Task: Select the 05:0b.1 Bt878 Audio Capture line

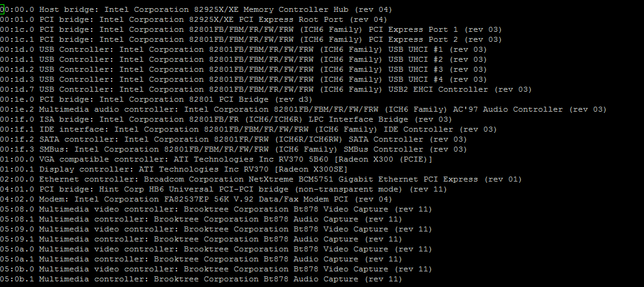Action: [201, 279]
